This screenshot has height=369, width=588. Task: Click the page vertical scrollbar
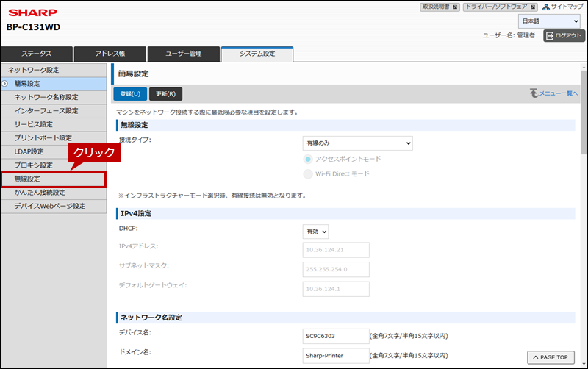pos(584,221)
